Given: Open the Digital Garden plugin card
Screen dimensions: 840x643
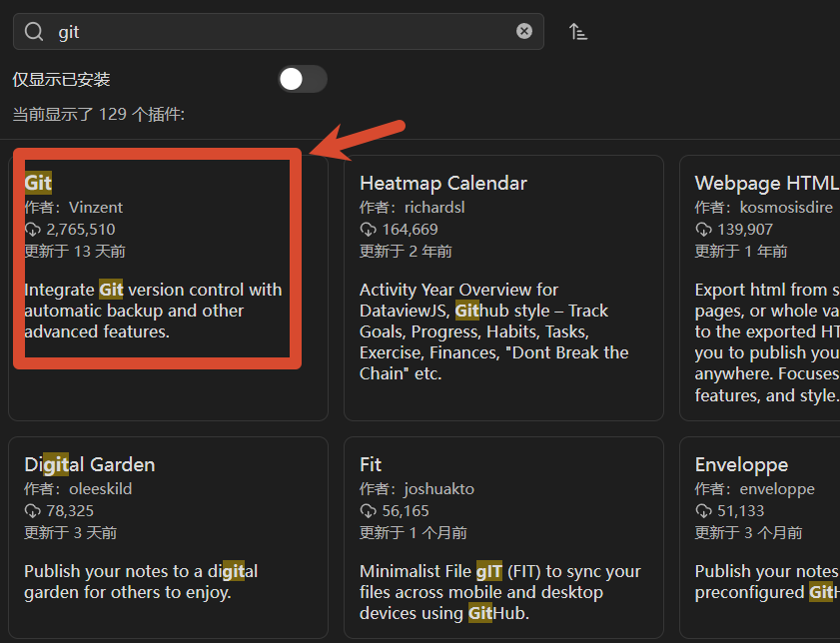Looking at the screenshot, I should [x=168, y=537].
